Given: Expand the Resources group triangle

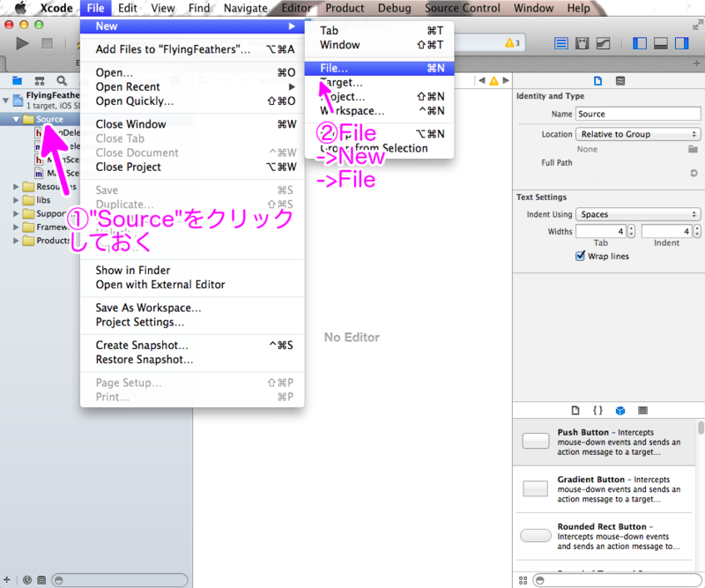Looking at the screenshot, I should click(x=16, y=186).
